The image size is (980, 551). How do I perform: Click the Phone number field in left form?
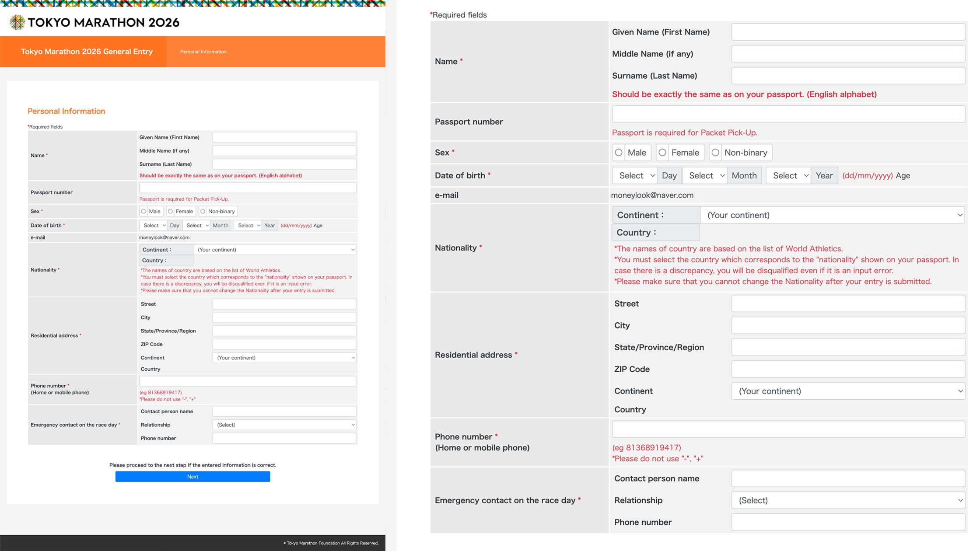click(248, 381)
